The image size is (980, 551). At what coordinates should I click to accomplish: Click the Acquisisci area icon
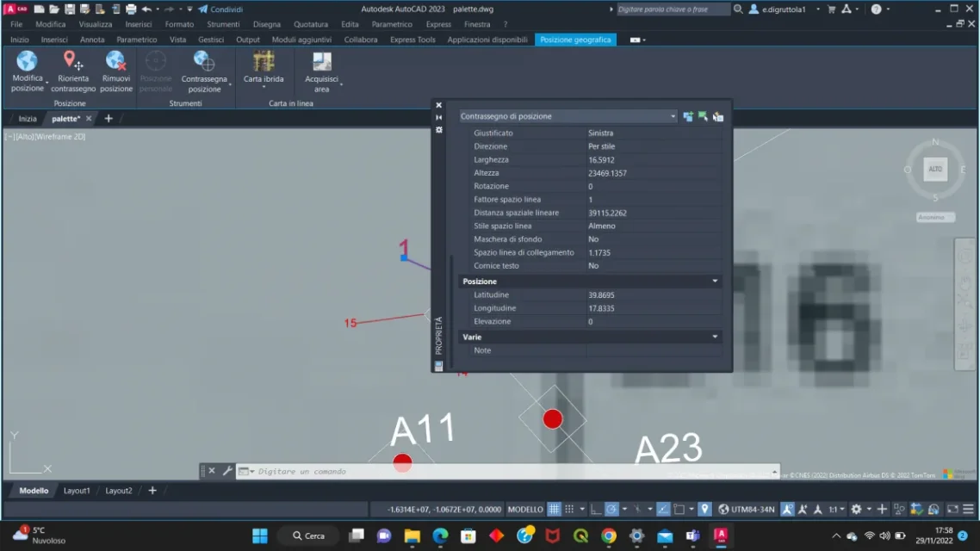tap(322, 61)
